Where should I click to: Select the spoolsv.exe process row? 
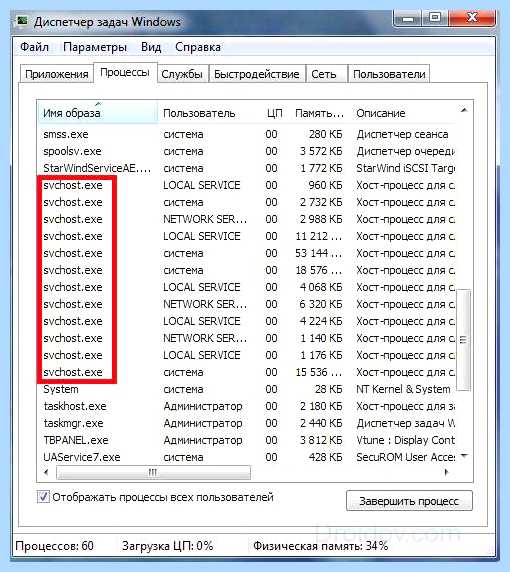point(247,151)
